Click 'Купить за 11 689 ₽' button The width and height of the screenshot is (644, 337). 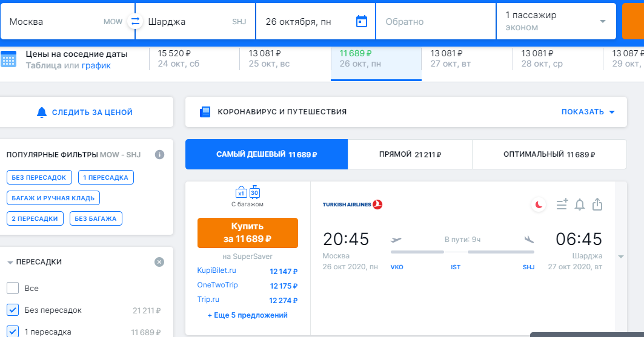coord(248,232)
